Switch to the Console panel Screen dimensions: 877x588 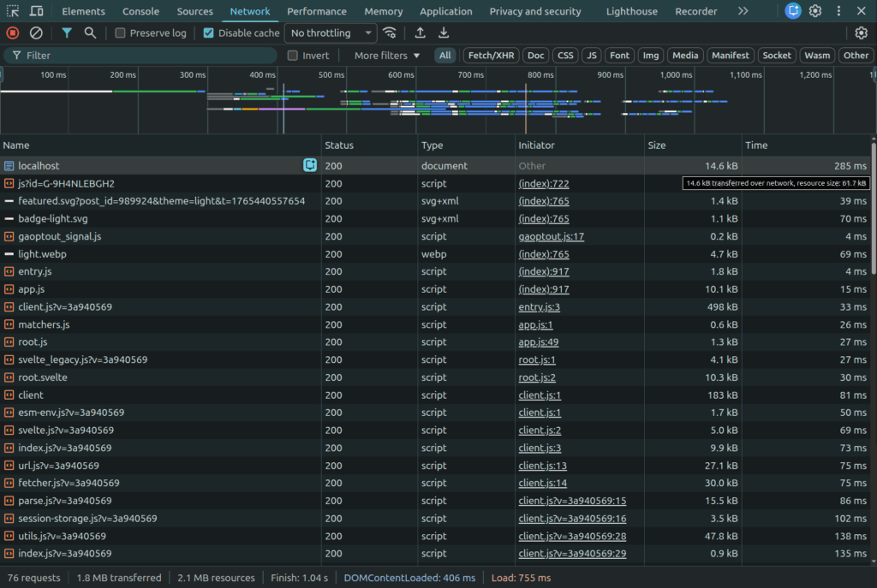tap(140, 11)
